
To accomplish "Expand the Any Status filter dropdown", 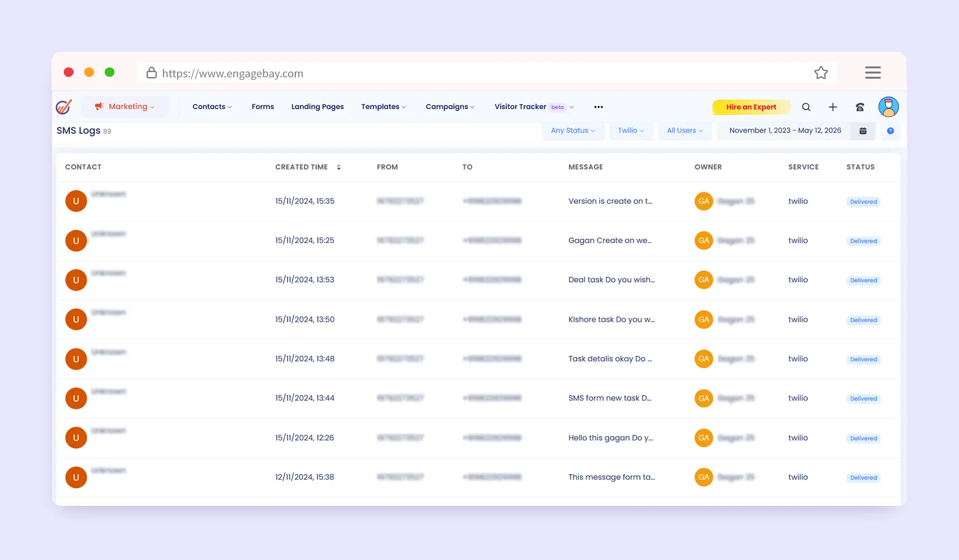I will (x=573, y=131).
